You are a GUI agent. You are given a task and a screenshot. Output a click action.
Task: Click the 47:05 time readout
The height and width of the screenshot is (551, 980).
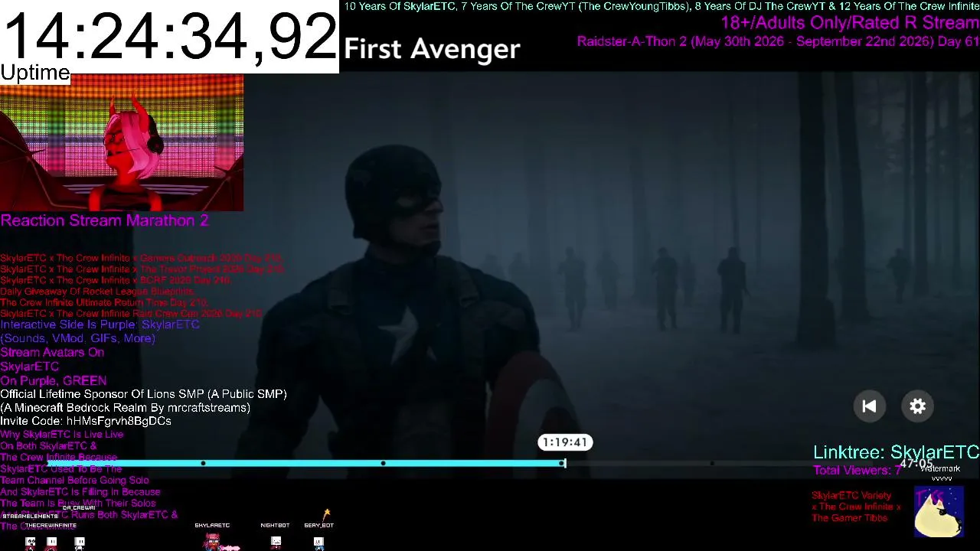click(916, 463)
